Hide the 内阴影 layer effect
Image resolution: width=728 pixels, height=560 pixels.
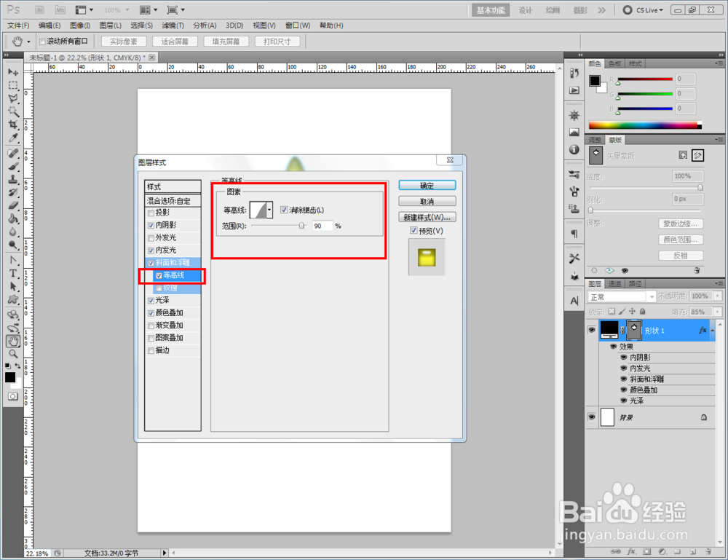click(x=624, y=357)
